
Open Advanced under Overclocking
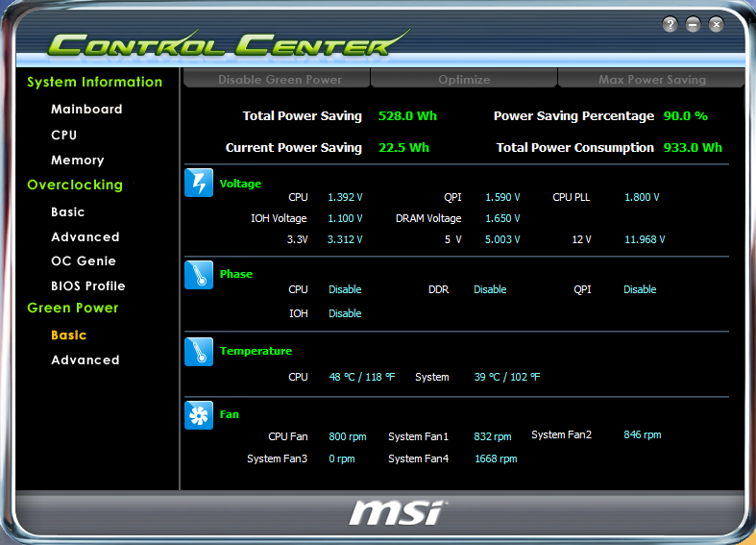pos(85,237)
